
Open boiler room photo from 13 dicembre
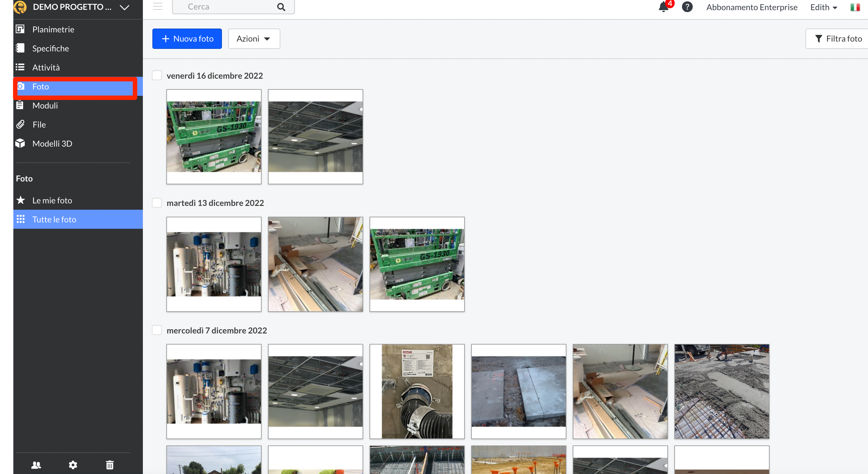point(214,264)
